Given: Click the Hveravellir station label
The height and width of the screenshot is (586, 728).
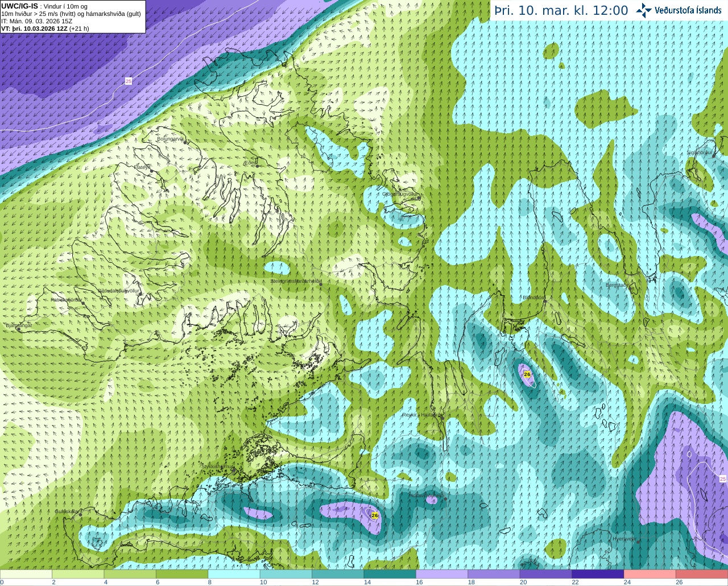Looking at the screenshot, I should tap(624, 539).
